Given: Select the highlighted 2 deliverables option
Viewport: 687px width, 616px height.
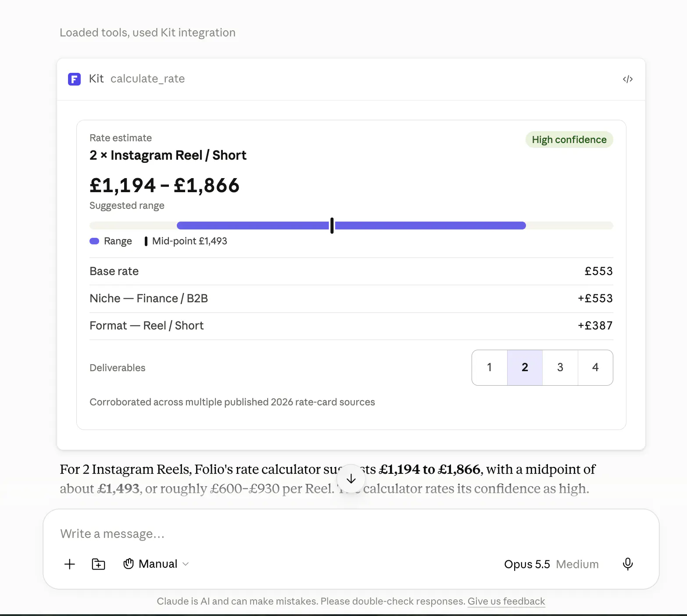Looking at the screenshot, I should coord(525,368).
